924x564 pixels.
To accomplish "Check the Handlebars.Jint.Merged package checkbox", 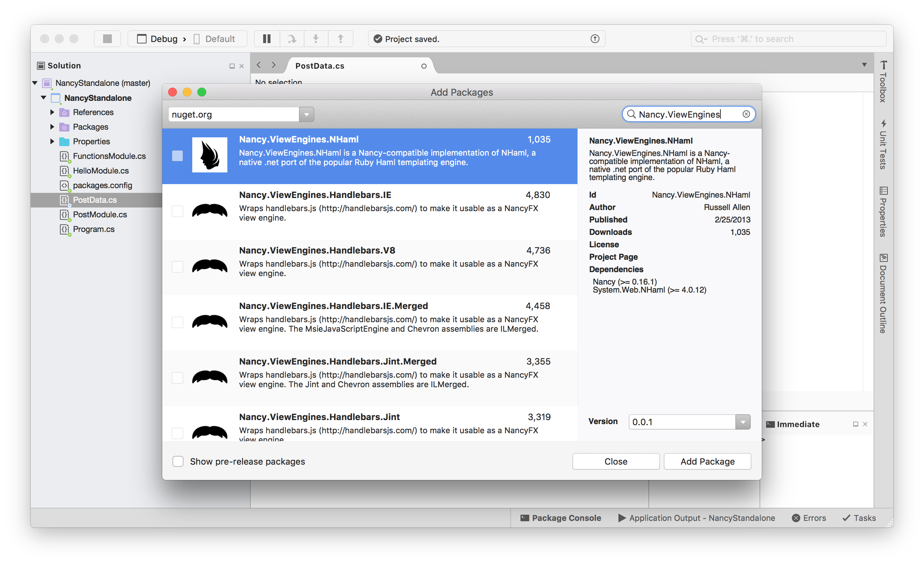I will 177,377.
